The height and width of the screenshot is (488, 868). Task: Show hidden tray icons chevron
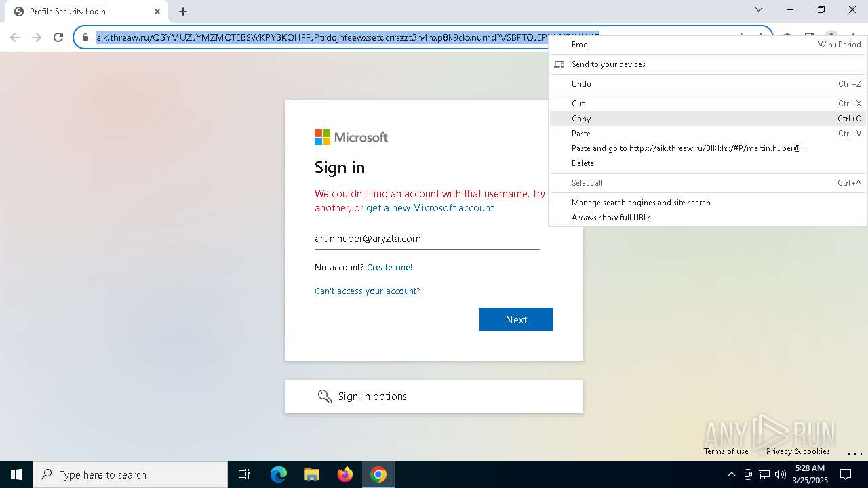tap(731, 474)
